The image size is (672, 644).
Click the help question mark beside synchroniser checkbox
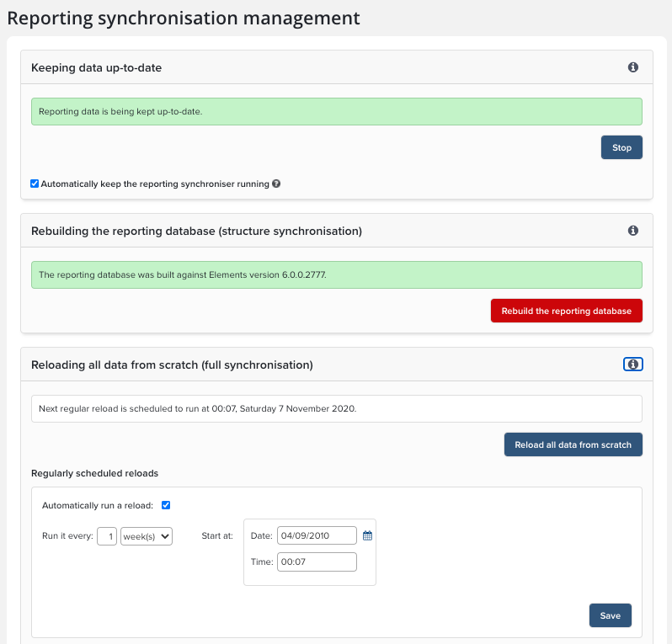pyautogui.click(x=276, y=184)
